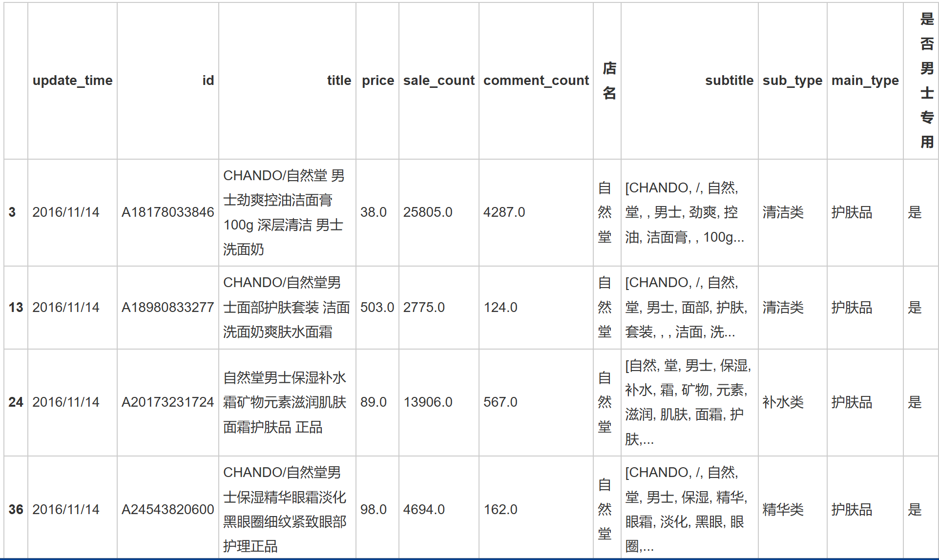Click title cell containing 劲爽控油洁面膏
The height and width of the screenshot is (560, 939).
[287, 212]
